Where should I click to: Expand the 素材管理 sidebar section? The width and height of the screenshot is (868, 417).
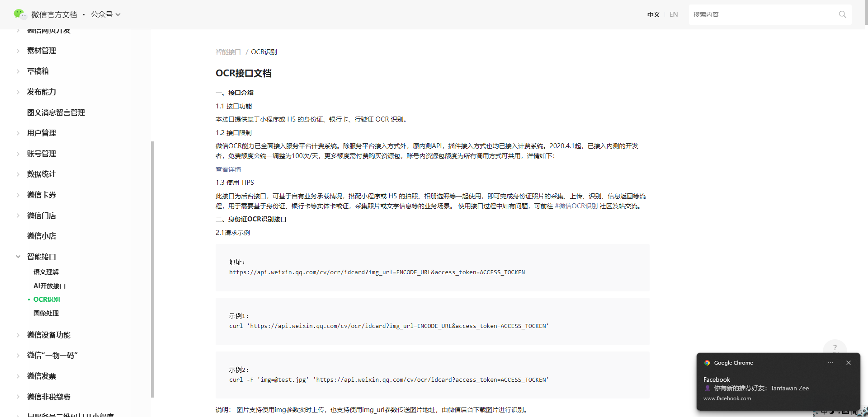coord(41,51)
